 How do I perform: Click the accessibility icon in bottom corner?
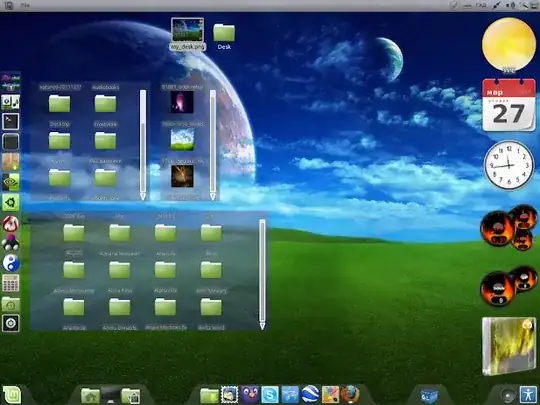(528, 395)
